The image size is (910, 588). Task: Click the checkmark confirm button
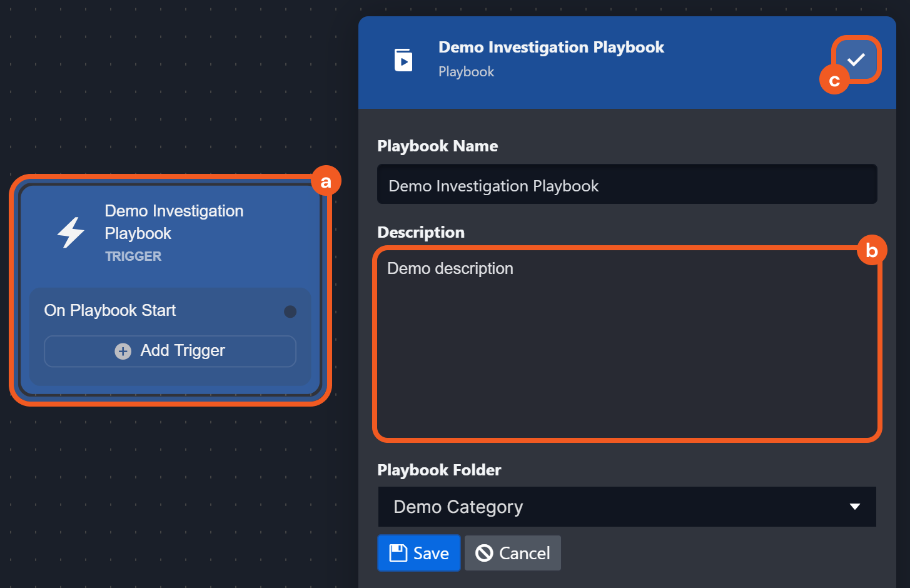pyautogui.click(x=856, y=59)
